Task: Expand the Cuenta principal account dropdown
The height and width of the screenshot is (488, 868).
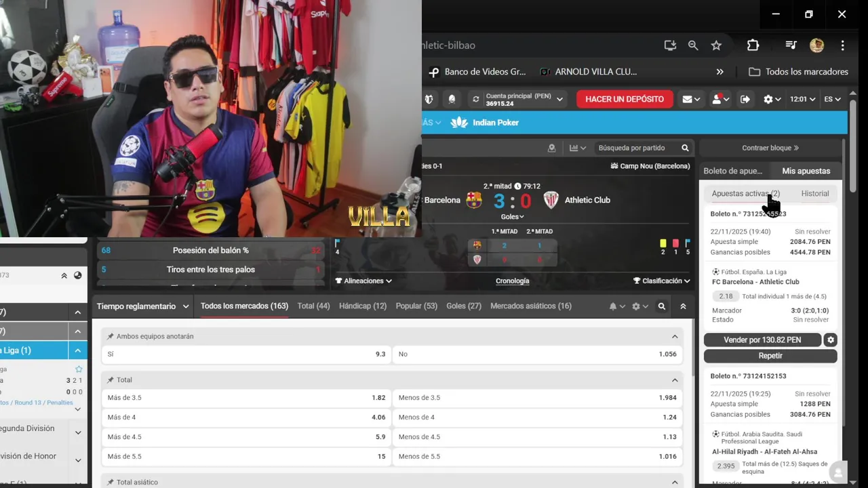Action: (560, 100)
